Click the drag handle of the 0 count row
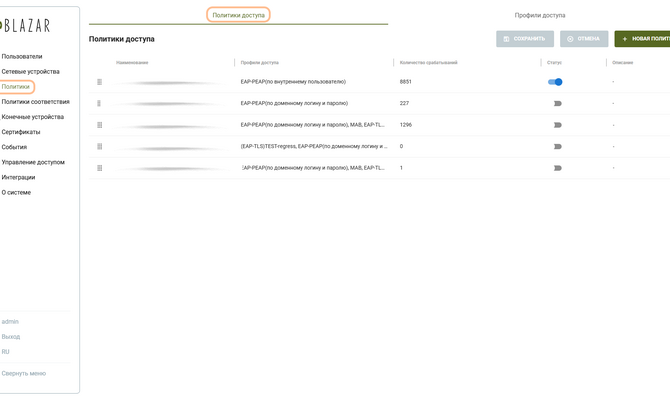Screen dimensions: 670x400 click(x=100, y=146)
